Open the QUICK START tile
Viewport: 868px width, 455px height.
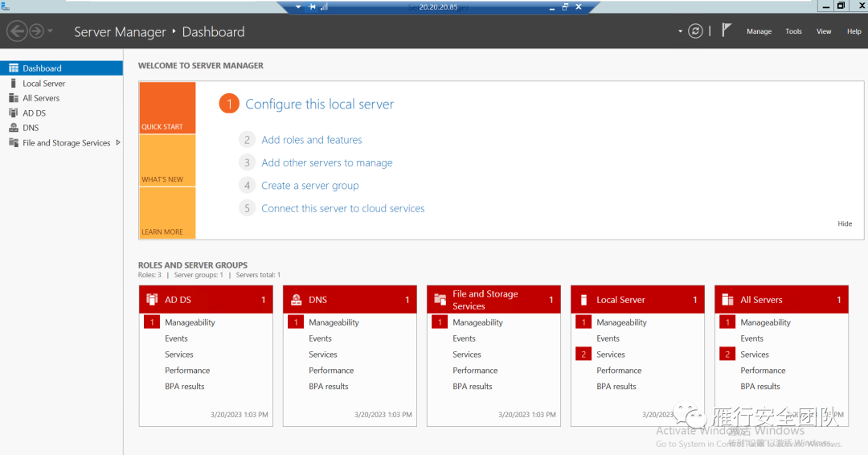pyautogui.click(x=167, y=108)
